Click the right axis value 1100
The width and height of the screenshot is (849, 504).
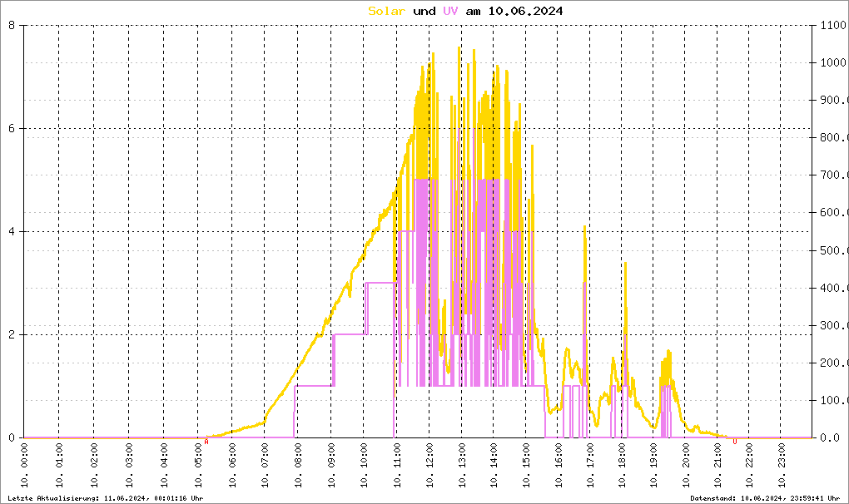[834, 25]
